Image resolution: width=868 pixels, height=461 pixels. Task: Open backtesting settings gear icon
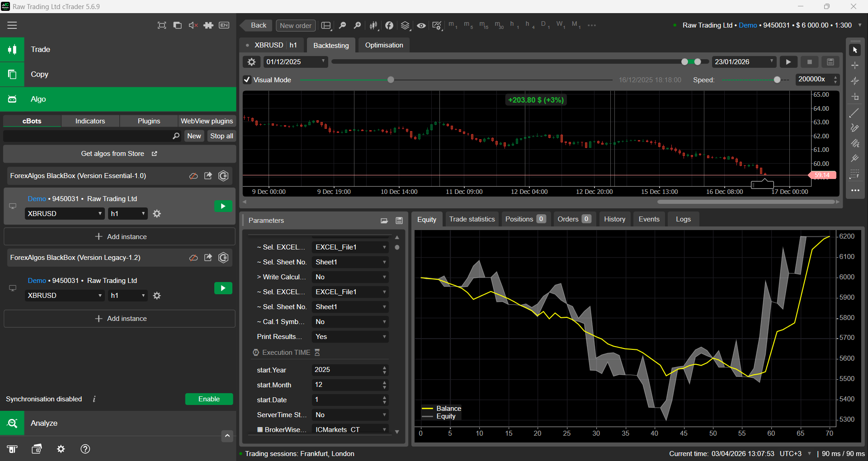252,62
